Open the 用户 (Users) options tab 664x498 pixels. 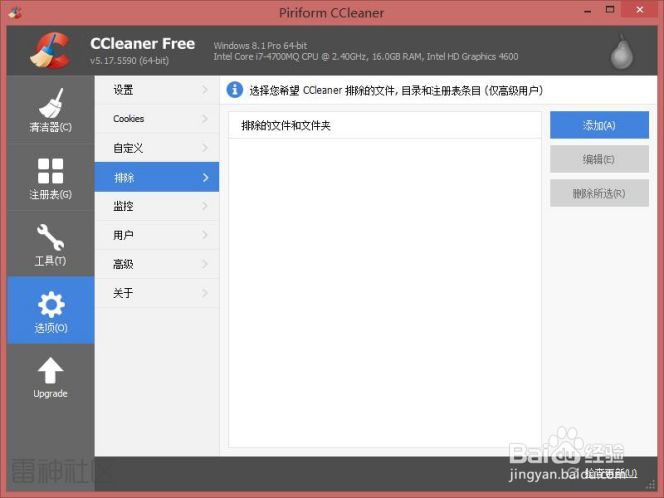coord(157,235)
